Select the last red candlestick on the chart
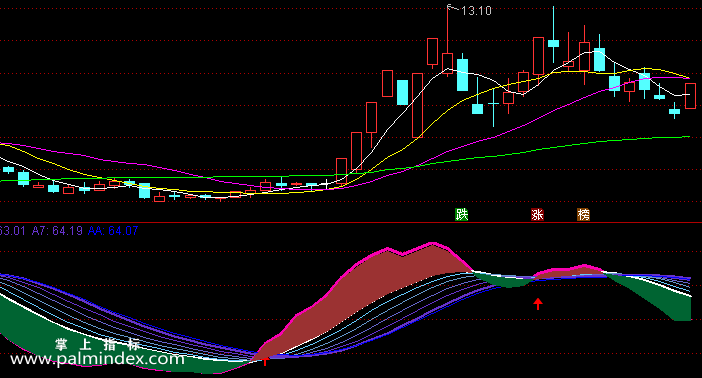Screen dimensions: 702x378 (x=690, y=96)
